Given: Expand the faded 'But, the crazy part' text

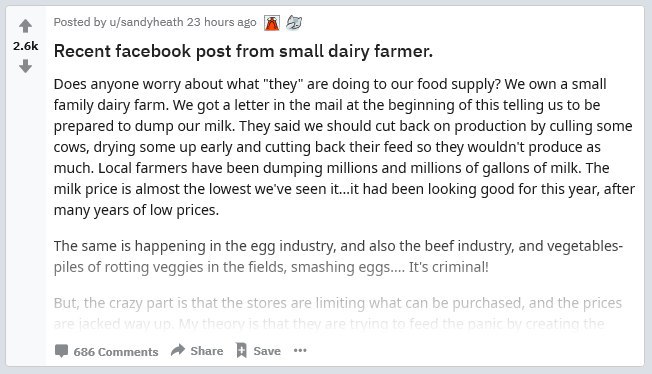Looking at the screenshot, I should [338, 313].
